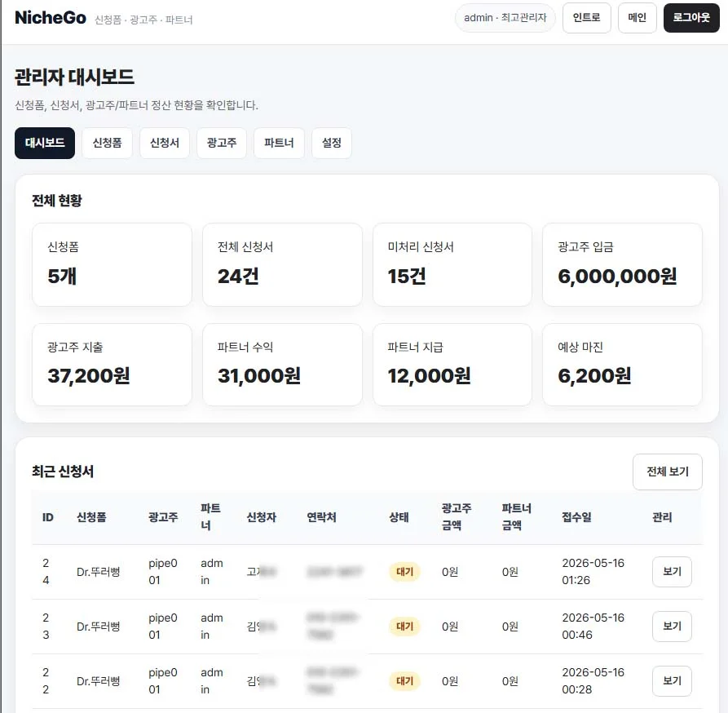Open the 대시보드 tab

pyautogui.click(x=45, y=143)
